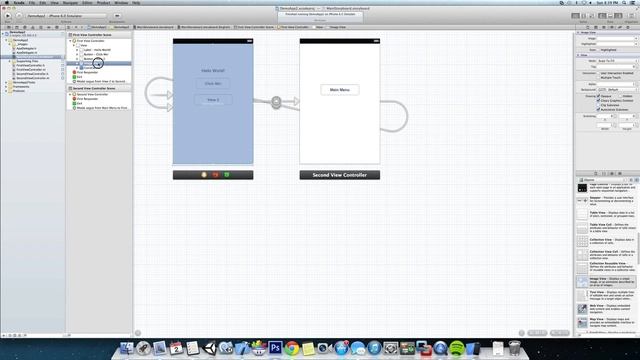
Task: Select FirstViewController.h in navigator
Action: (31, 65)
